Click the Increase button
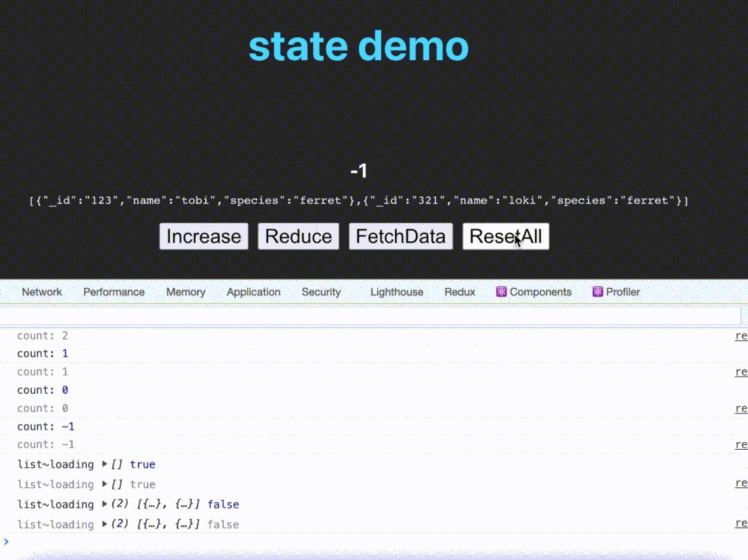The image size is (748, 560). (204, 236)
